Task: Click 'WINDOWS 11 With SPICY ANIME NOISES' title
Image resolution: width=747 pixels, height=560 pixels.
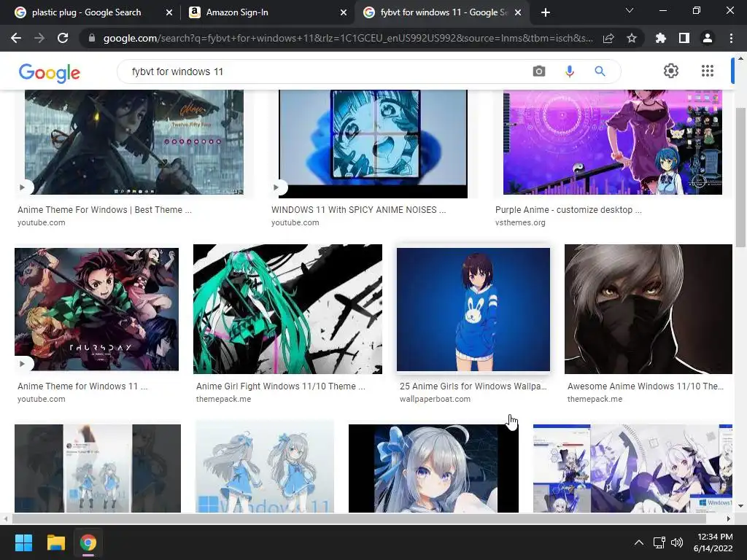Action: 358,209
